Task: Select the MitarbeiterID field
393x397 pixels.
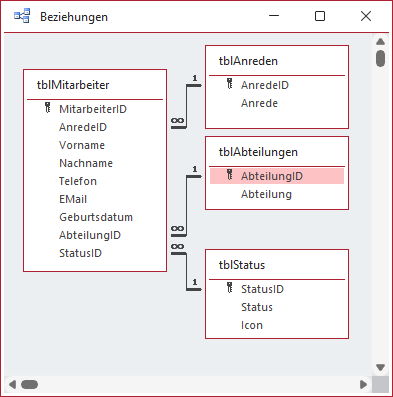Action: point(93,109)
